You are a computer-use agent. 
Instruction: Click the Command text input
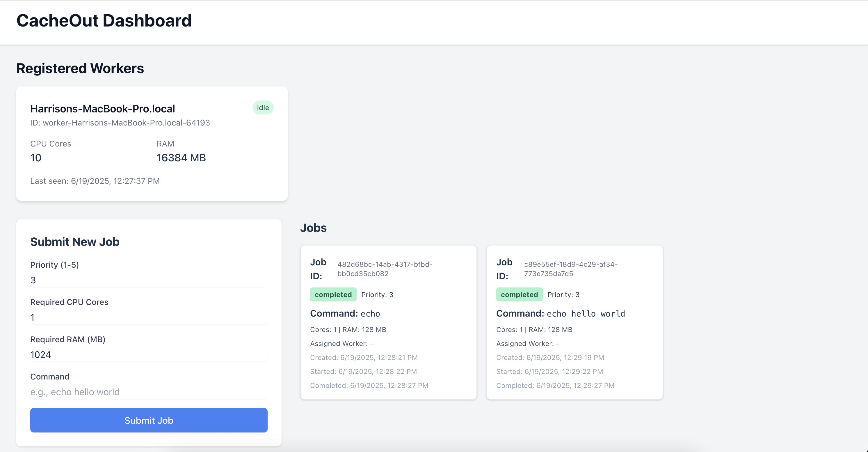149,392
